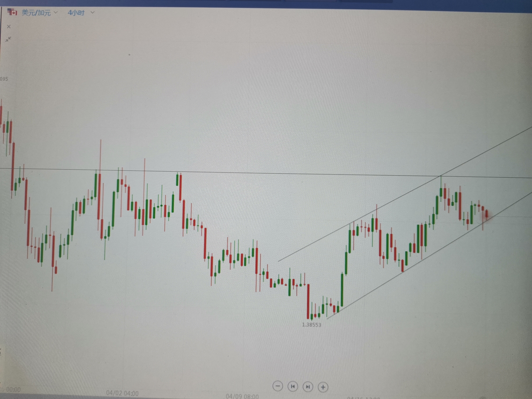Screen dimensions: 532x399
Task: Click the X close icon at top left
Action: point(9,27)
